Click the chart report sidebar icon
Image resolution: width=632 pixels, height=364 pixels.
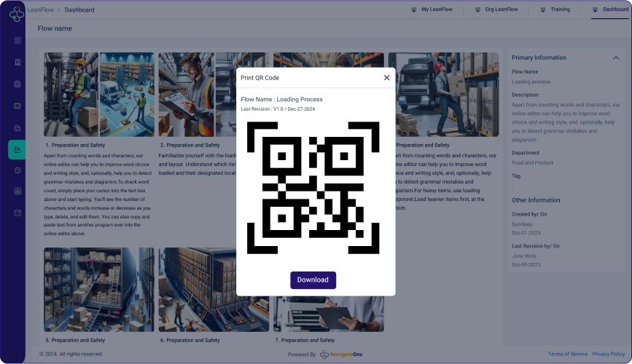(x=17, y=191)
